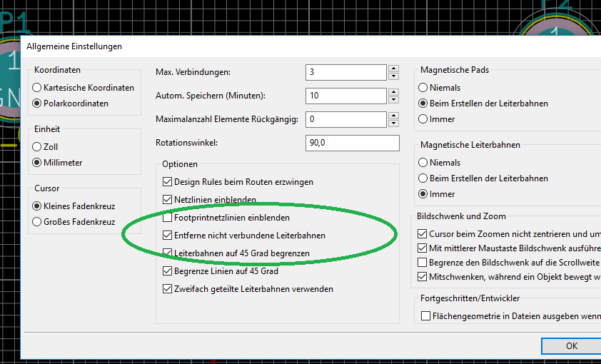Select Polarkoordinaten radio button
601x364 pixels.
37,103
